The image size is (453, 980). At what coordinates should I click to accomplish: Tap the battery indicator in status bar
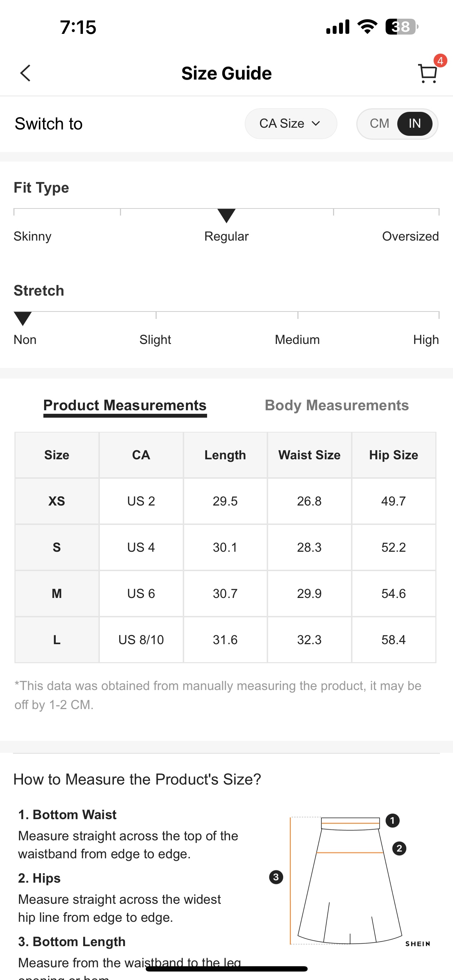click(401, 27)
